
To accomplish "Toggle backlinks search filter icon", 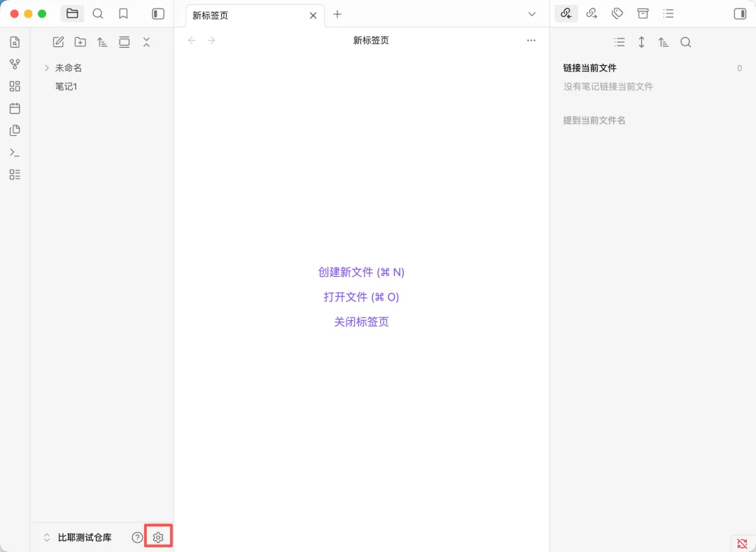I will pos(685,42).
